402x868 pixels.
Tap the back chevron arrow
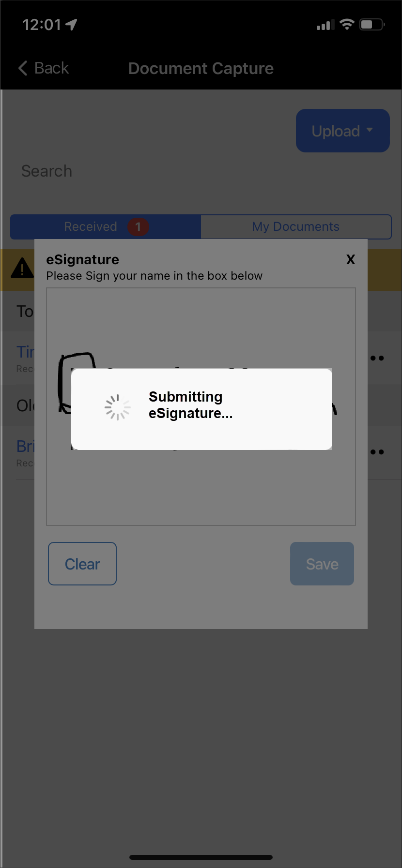click(x=23, y=68)
